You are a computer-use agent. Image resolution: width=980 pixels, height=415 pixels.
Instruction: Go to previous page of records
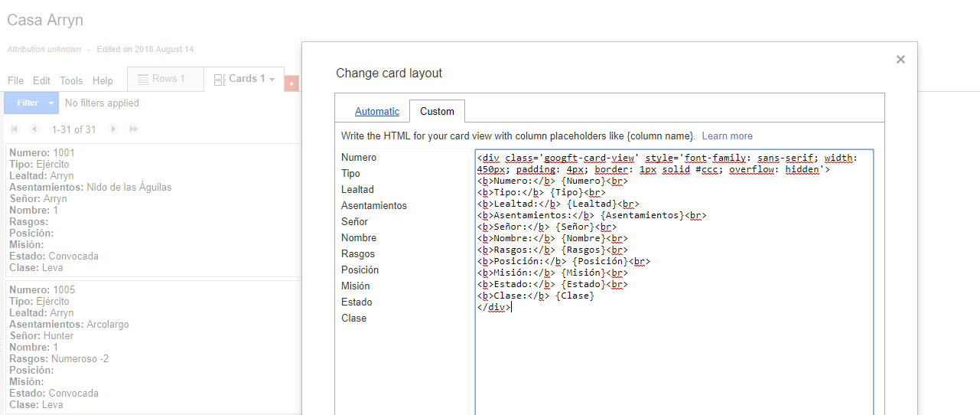click(34, 129)
